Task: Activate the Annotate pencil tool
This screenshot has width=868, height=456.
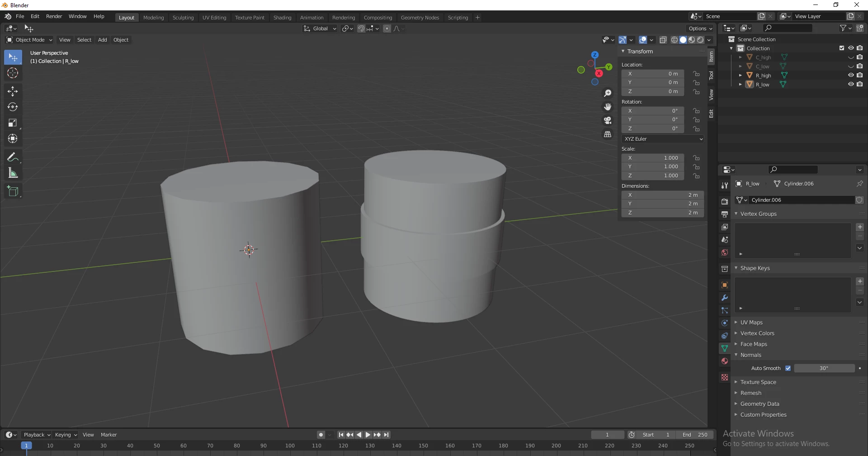Action: coord(13,157)
